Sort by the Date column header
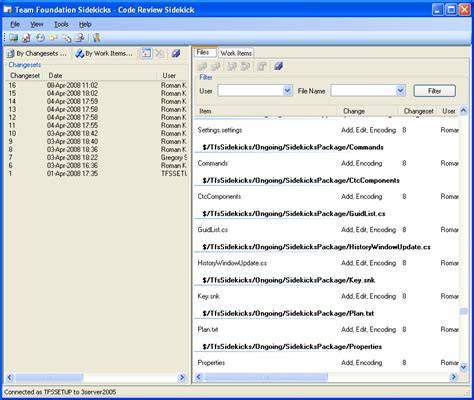474x400 pixels. [100, 76]
